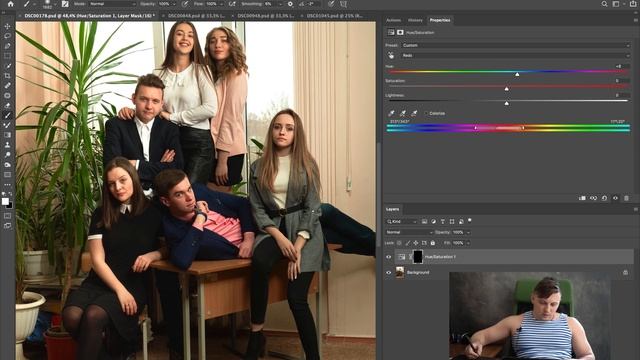
Task: Click the clip to layer icon
Action: [582, 198]
